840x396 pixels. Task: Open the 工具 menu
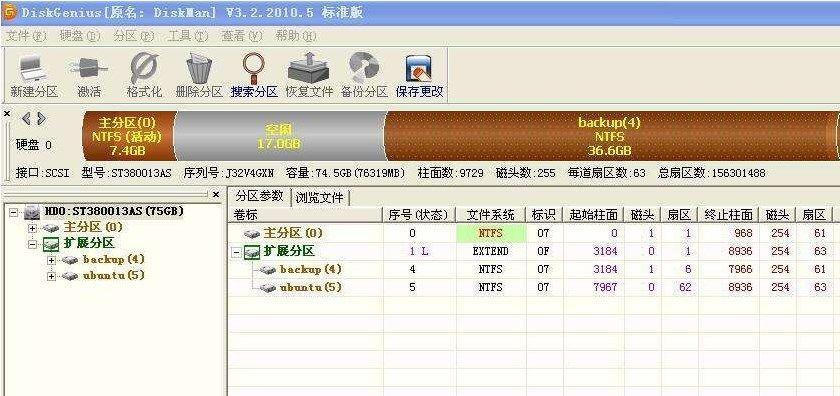[188, 36]
